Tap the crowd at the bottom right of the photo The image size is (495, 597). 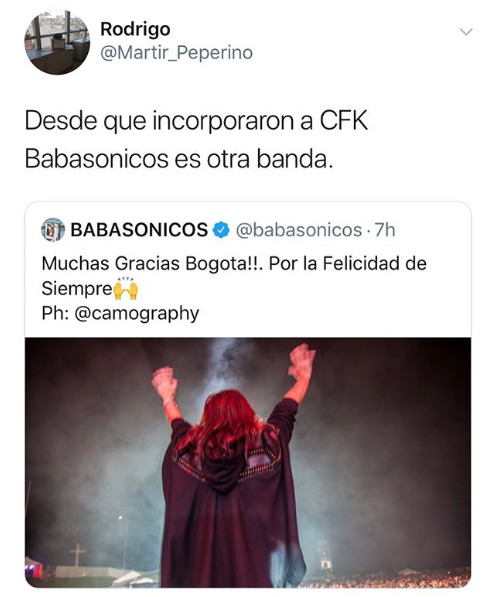[388, 578]
